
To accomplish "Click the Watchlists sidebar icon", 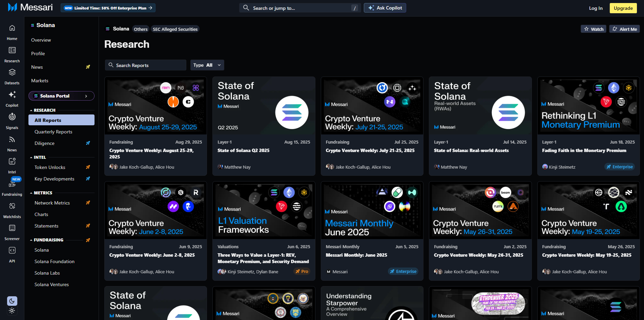I will (12, 206).
